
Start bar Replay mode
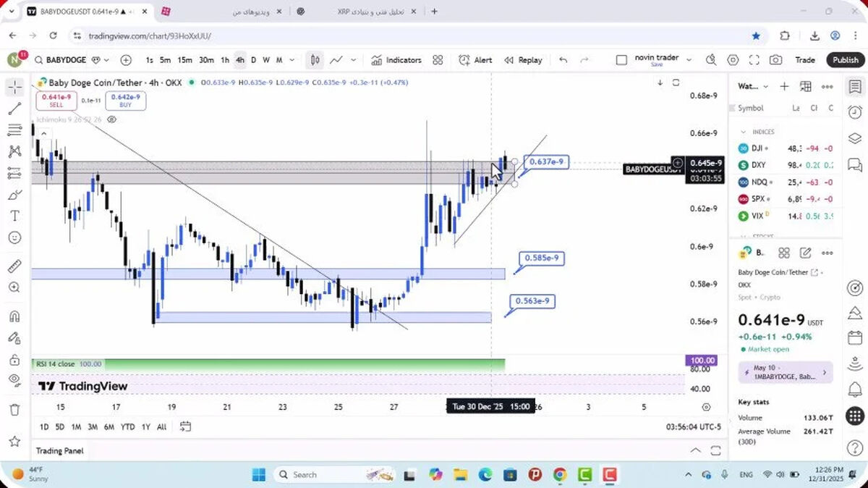[x=522, y=60]
